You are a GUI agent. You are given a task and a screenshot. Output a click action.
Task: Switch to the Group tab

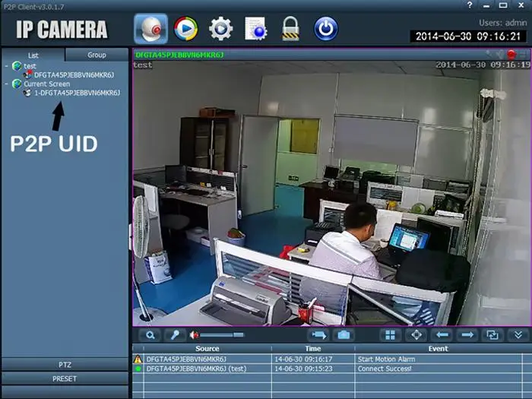tap(97, 55)
